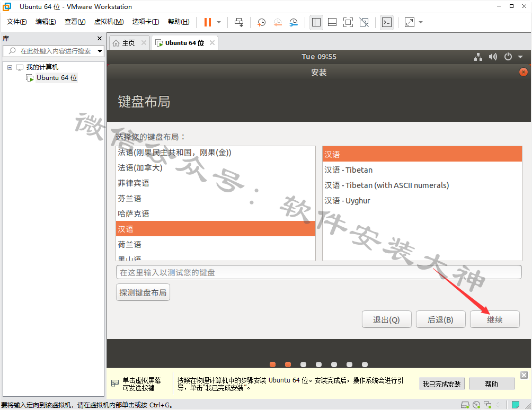
Task: Select 汉语 - Uyghur variant
Action: click(422, 200)
